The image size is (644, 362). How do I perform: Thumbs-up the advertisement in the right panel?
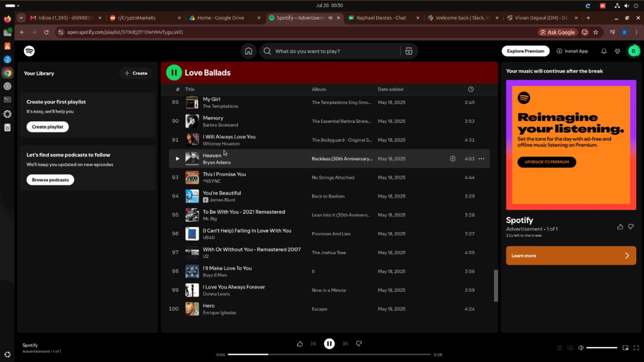(620, 227)
